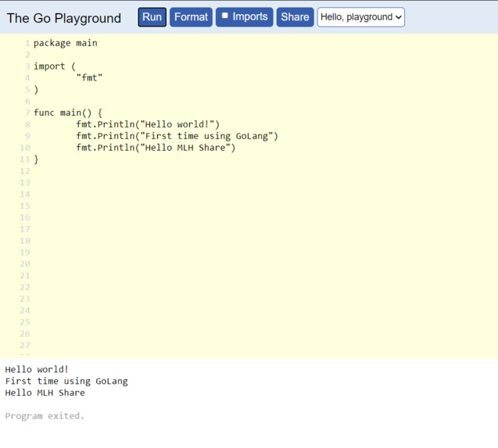Click output line 'Hello world!'
The height and width of the screenshot is (448, 498).
37,370
